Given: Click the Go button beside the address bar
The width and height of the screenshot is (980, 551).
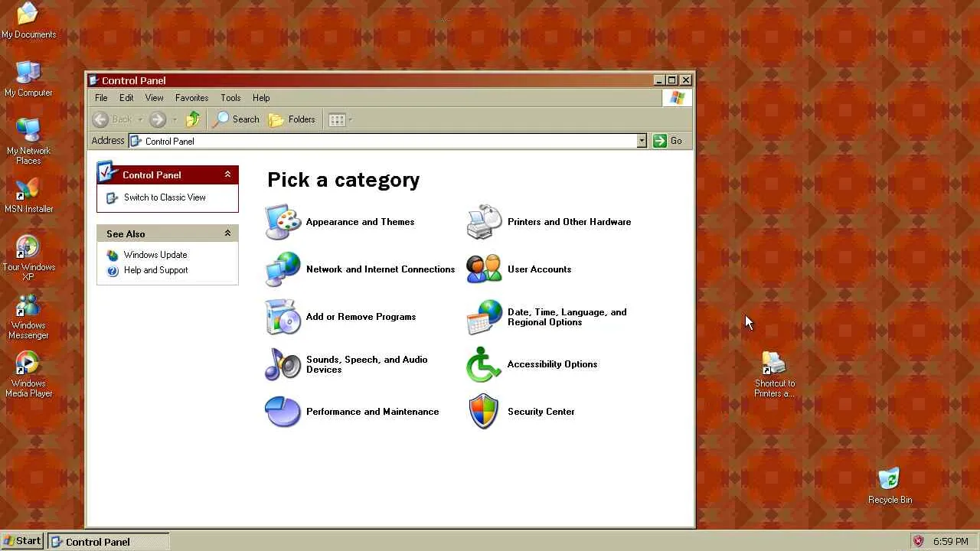Looking at the screenshot, I should click(668, 141).
